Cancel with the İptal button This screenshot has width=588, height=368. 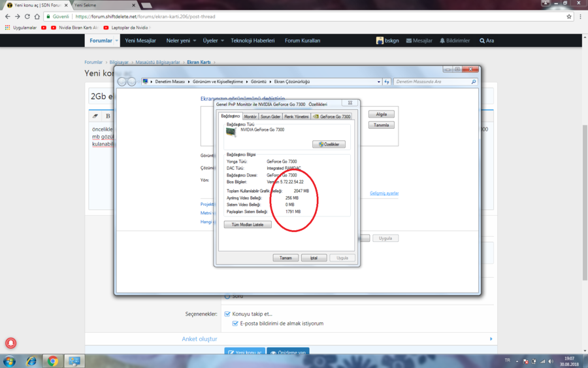314,258
